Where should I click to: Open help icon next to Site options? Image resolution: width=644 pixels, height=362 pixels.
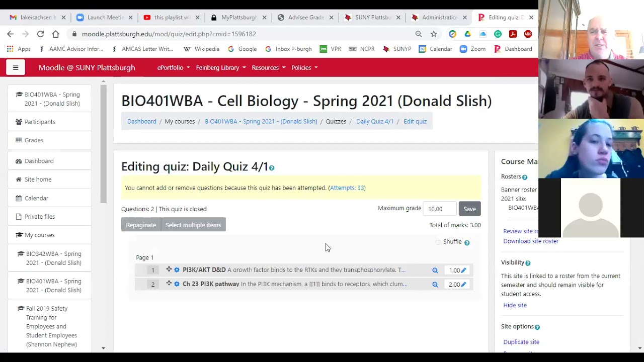(537, 327)
